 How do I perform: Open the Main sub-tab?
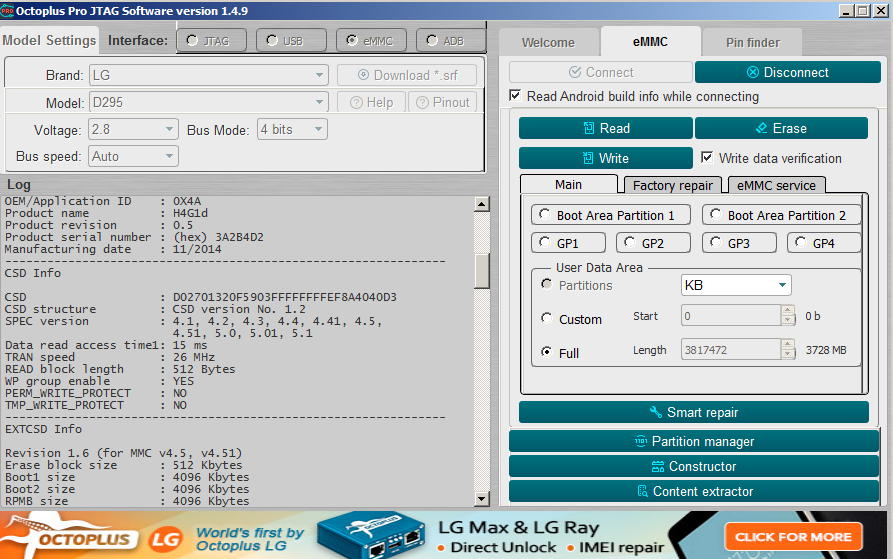tap(568, 184)
